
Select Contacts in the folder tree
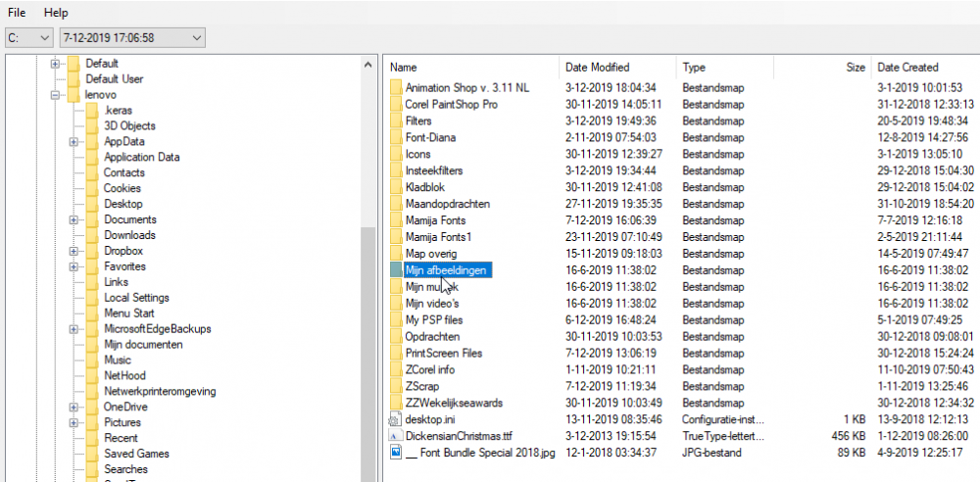coord(123,172)
